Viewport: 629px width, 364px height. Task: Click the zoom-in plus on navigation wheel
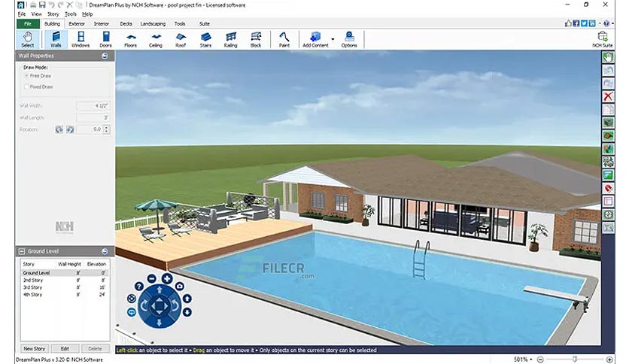[167, 278]
